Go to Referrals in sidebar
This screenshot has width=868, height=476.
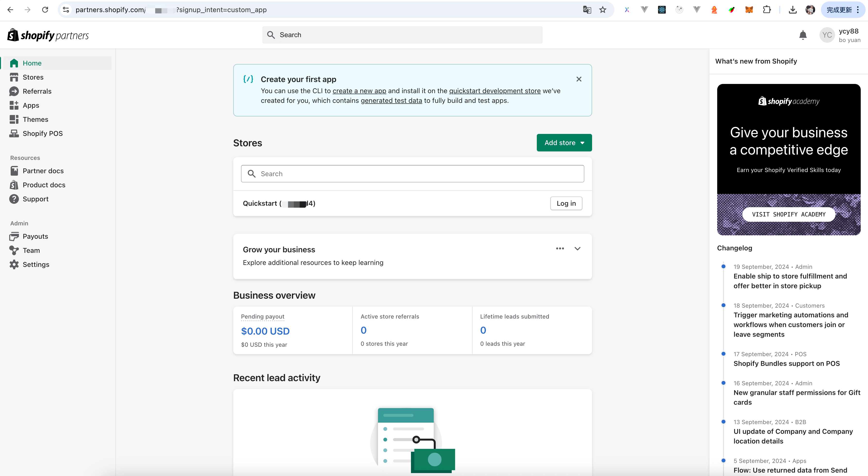[37, 91]
